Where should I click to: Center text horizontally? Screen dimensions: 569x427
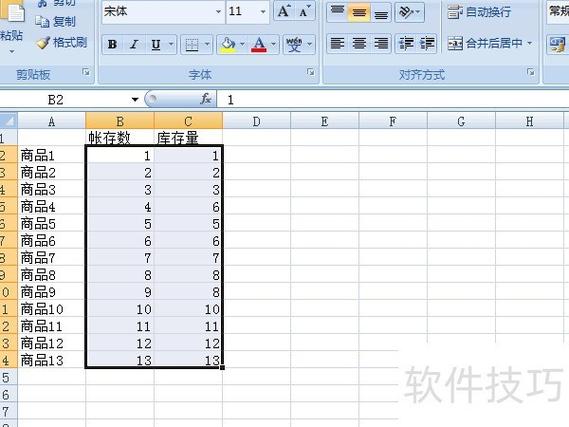click(359, 44)
